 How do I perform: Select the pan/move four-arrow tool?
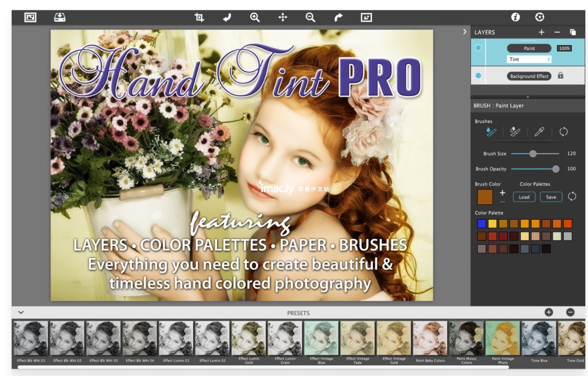pyautogui.click(x=283, y=17)
